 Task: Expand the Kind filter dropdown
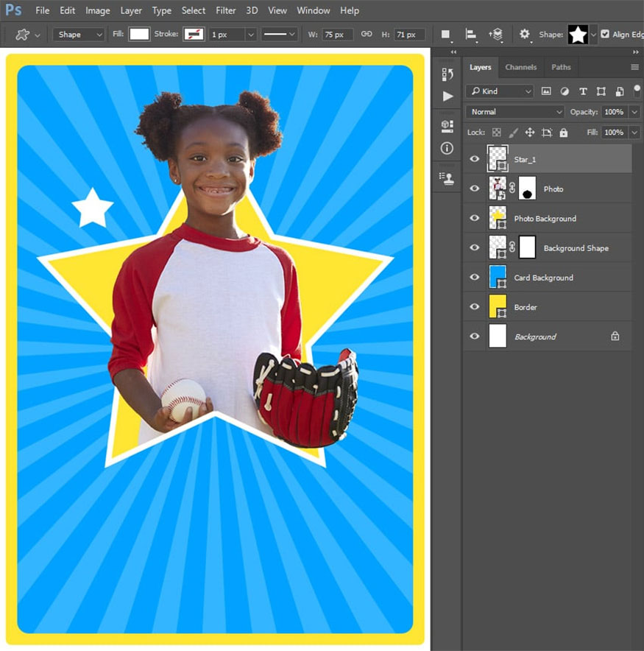click(500, 91)
